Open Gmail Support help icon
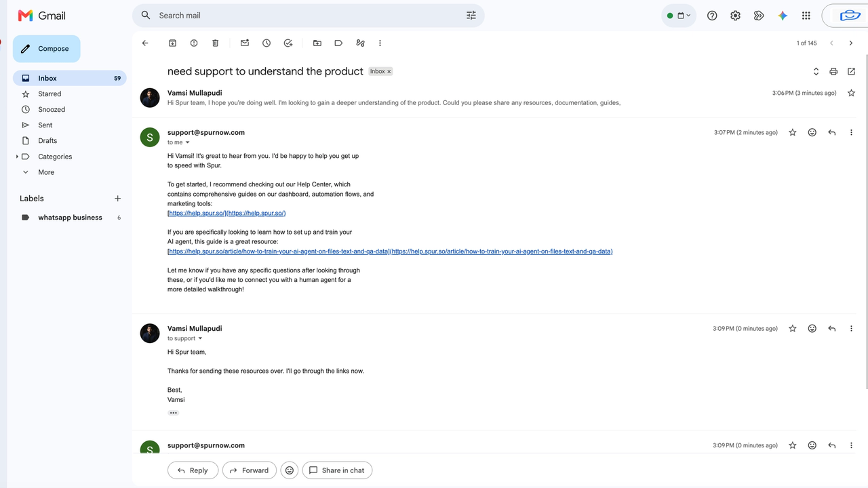This screenshot has height=488, width=868. click(712, 16)
